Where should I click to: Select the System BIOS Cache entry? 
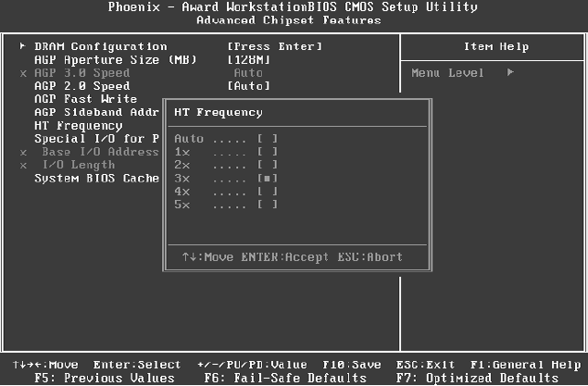[x=96, y=179]
